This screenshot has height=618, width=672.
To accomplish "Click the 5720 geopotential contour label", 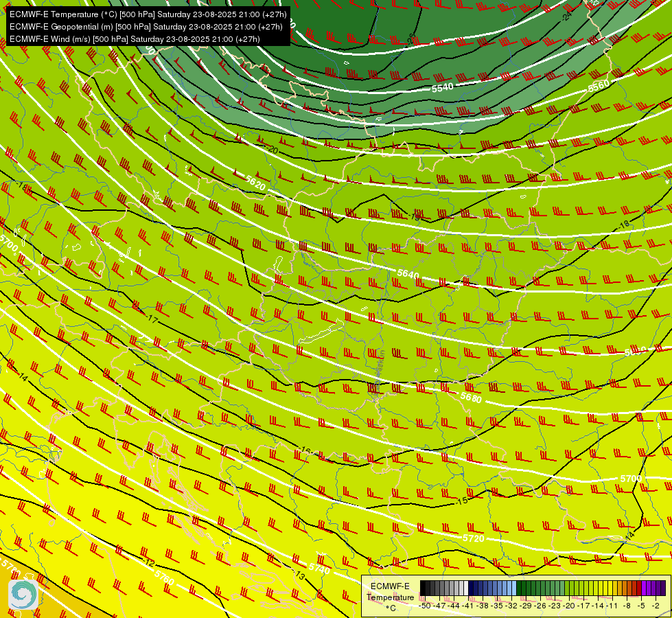I will (x=474, y=538).
